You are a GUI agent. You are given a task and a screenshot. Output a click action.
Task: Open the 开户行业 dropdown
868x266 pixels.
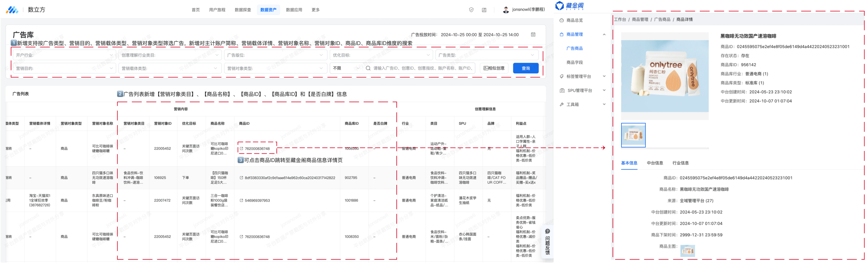pos(64,55)
